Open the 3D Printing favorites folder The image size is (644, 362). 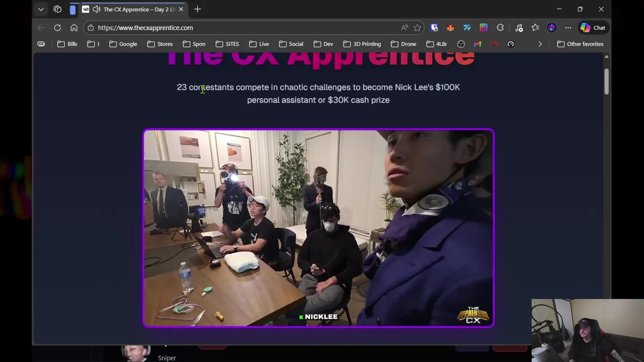coord(362,44)
